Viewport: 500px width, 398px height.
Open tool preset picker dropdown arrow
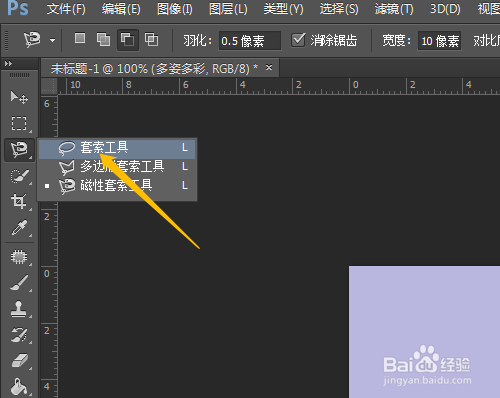53,40
